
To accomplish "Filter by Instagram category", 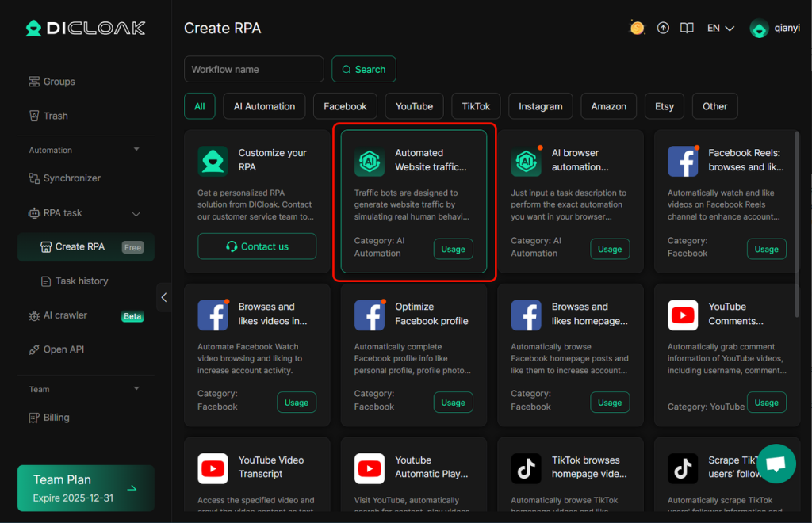I will tap(541, 106).
